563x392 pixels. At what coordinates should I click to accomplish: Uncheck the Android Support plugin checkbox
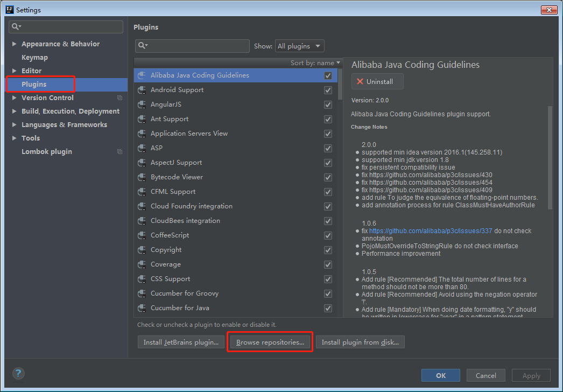(x=328, y=90)
